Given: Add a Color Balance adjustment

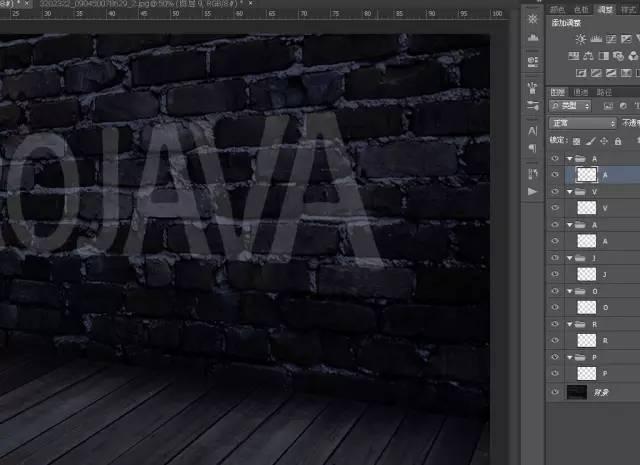Looking at the screenshot, I should coord(588,56).
